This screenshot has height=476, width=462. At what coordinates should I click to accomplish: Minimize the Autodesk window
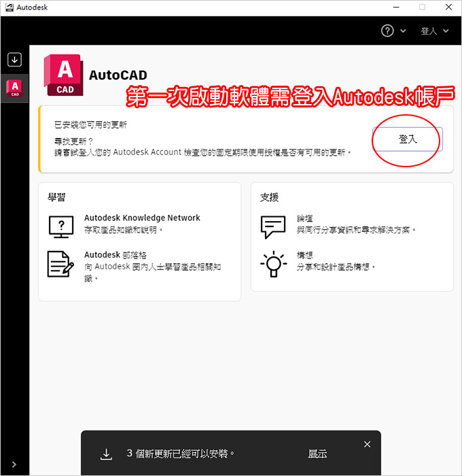pyautogui.click(x=396, y=7)
